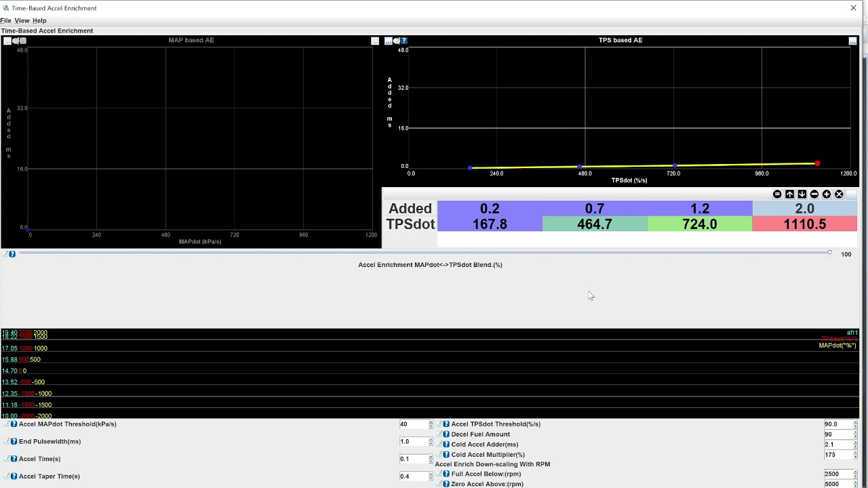Select TPSdot cell 464.7
The image size is (868, 488).
(595, 224)
